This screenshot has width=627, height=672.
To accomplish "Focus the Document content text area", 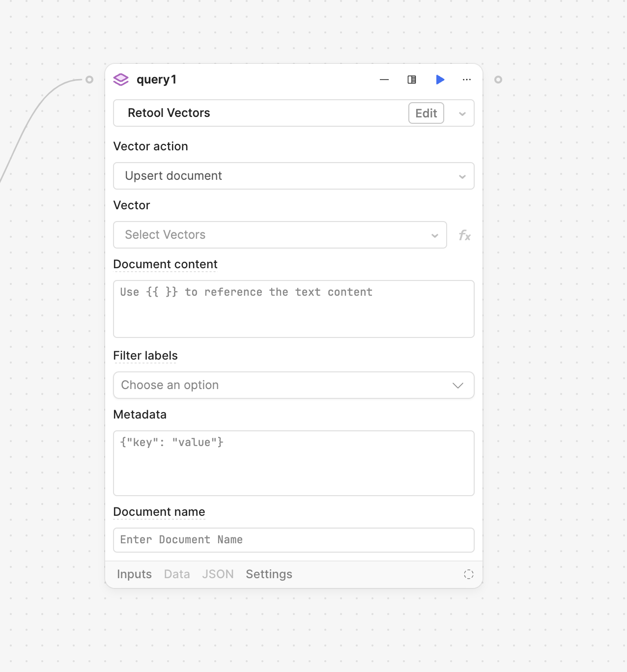I will click(x=294, y=309).
